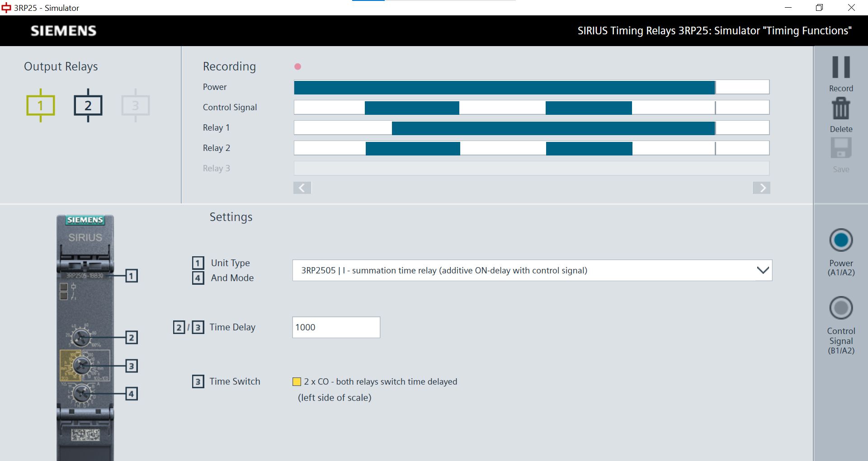Toggle the greyed-out Output Relay 3 icon
The width and height of the screenshot is (868, 461).
[136, 105]
